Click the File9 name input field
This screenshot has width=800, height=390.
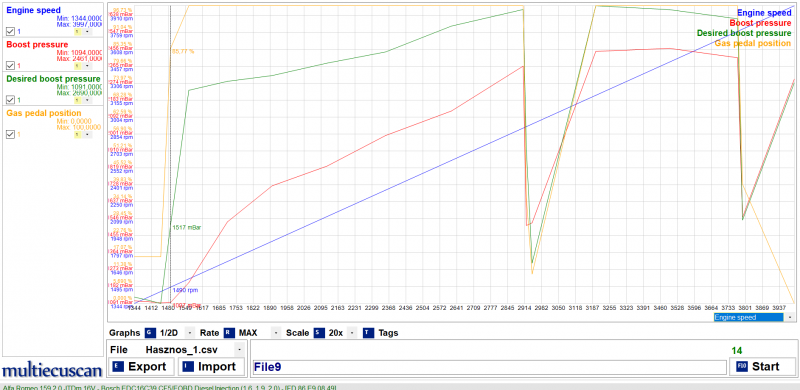489,367
